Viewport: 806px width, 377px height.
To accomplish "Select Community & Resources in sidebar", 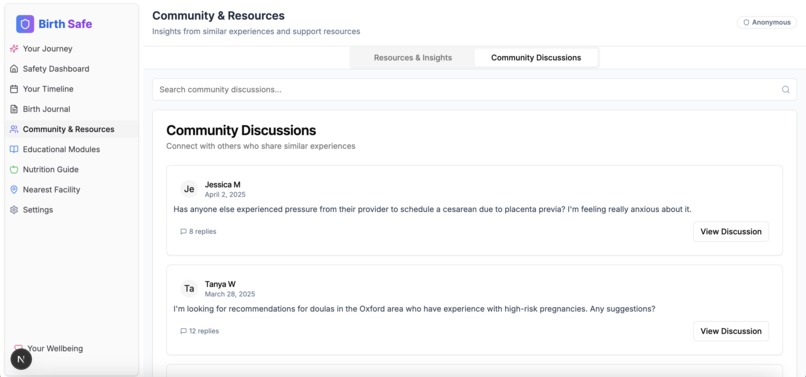I will 72,129.
